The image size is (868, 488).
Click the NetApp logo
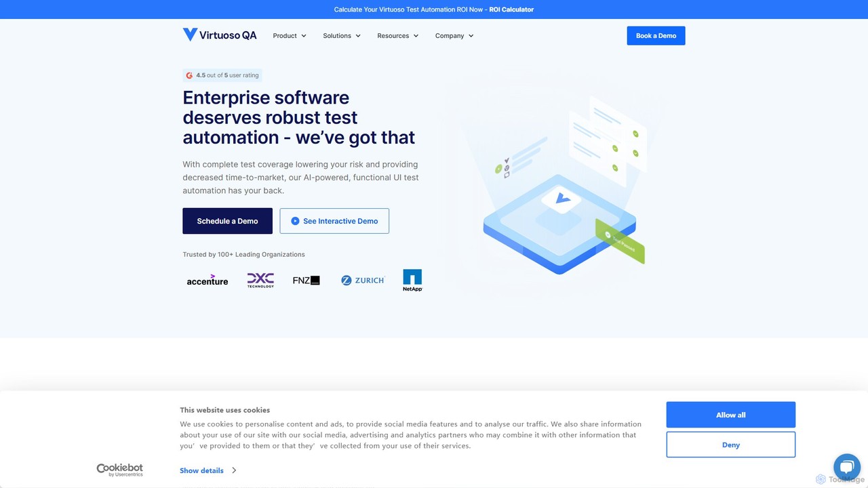[x=412, y=280]
